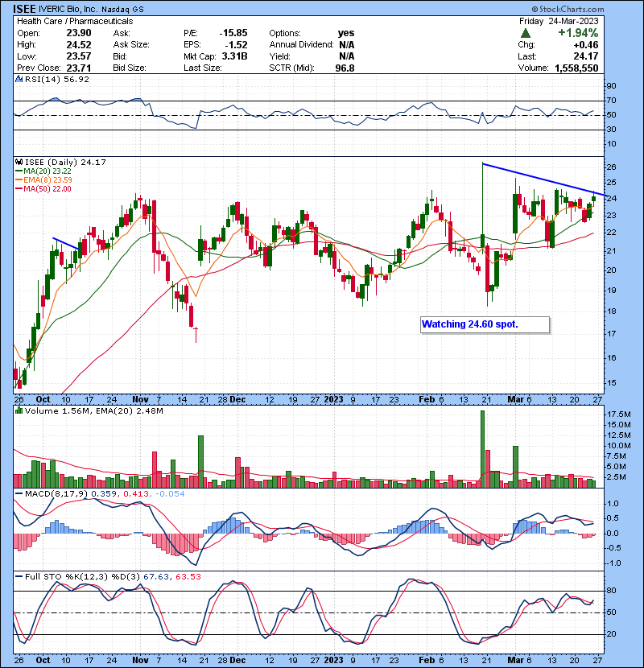Select the company name IVERIC Bio, Inc.
This screenshot has width=644, height=668.
69,9
